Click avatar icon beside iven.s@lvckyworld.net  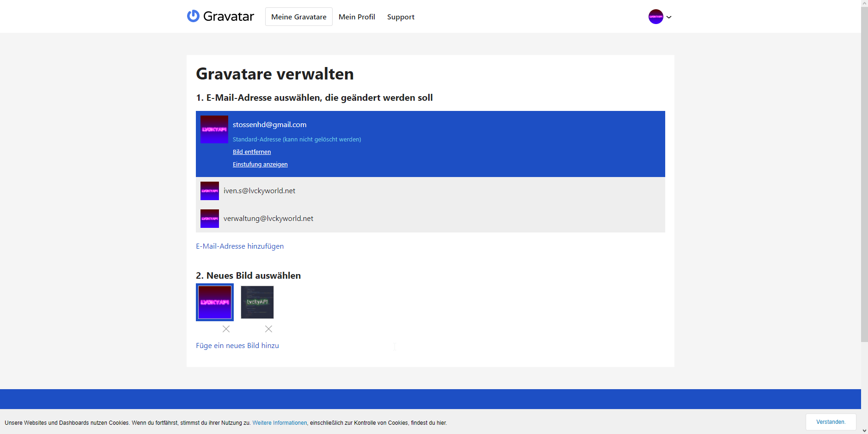click(210, 191)
